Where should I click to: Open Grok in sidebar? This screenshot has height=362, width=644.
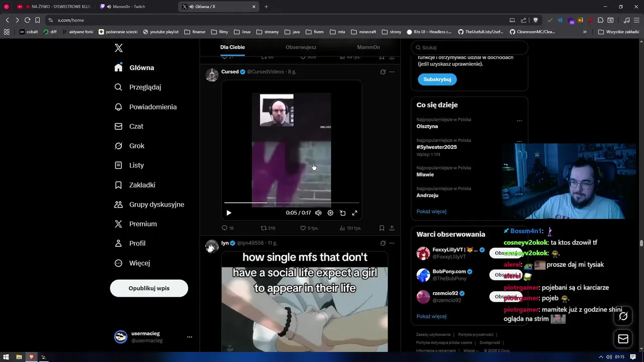(x=129, y=146)
